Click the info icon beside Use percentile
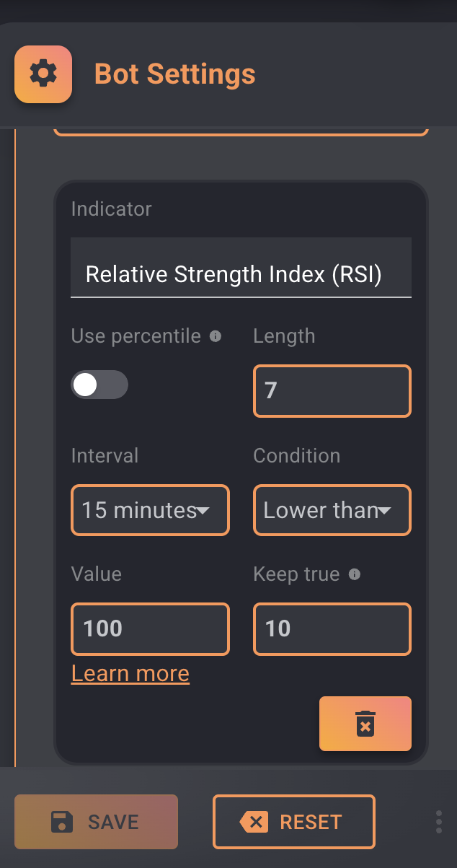 [215, 336]
